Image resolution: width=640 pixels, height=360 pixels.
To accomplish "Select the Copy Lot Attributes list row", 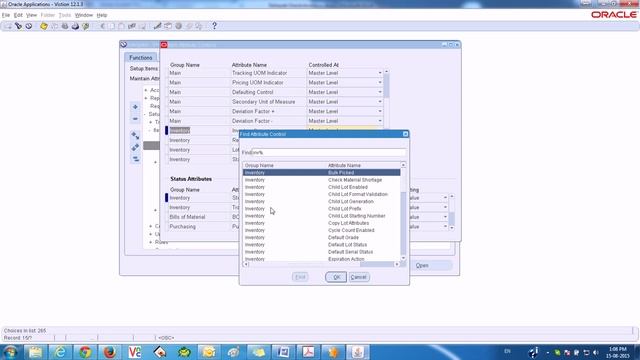I will tap(322, 223).
